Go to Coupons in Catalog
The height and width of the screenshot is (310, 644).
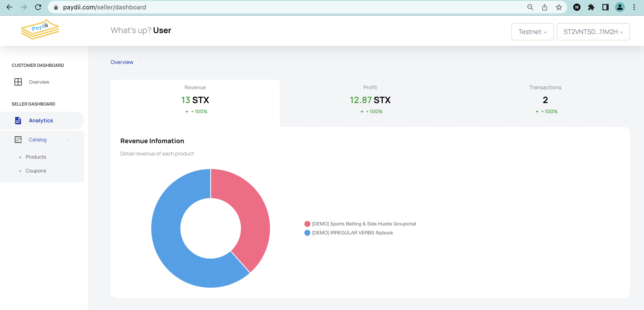[36, 171]
